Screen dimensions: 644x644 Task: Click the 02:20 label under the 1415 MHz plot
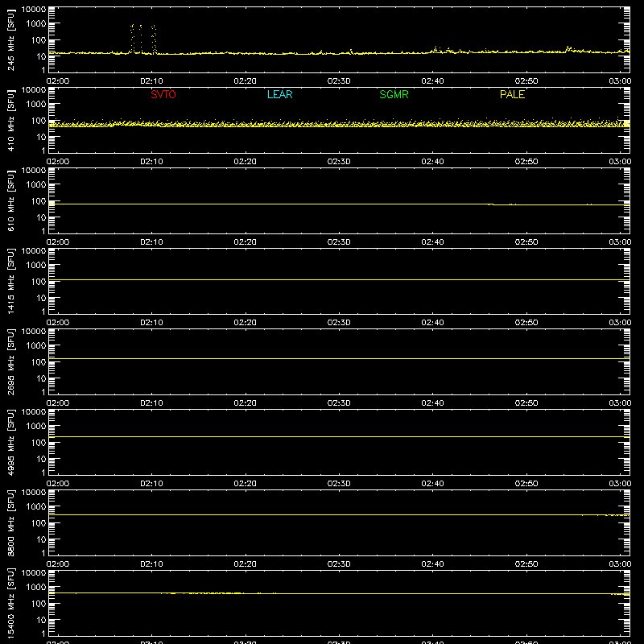[246, 323]
